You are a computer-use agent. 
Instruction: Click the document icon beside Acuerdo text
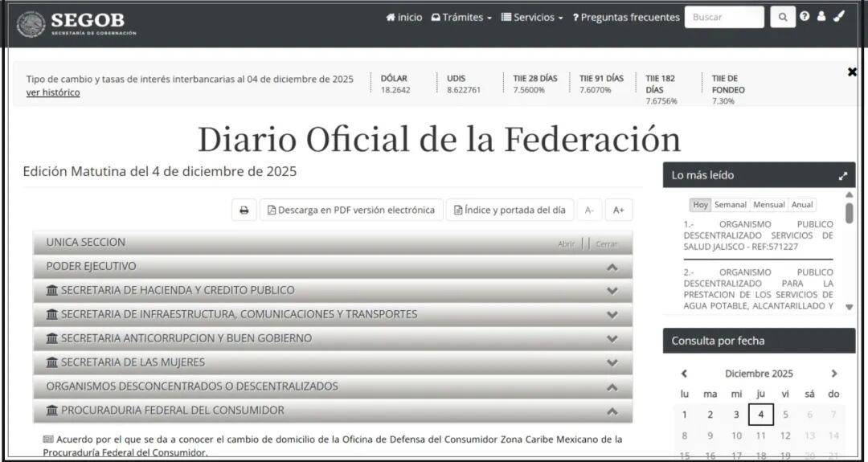coord(48,440)
